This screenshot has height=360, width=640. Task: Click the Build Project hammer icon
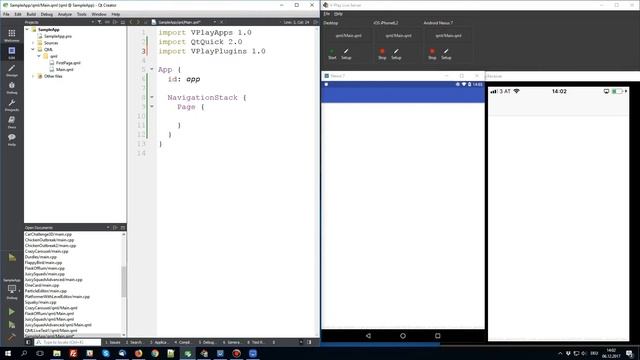[x=11, y=338]
